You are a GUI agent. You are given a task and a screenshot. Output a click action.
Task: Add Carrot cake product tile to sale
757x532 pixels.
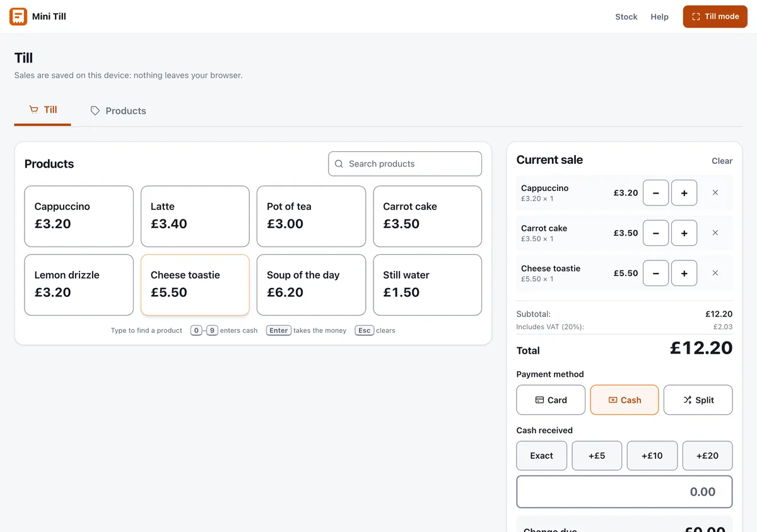(428, 216)
